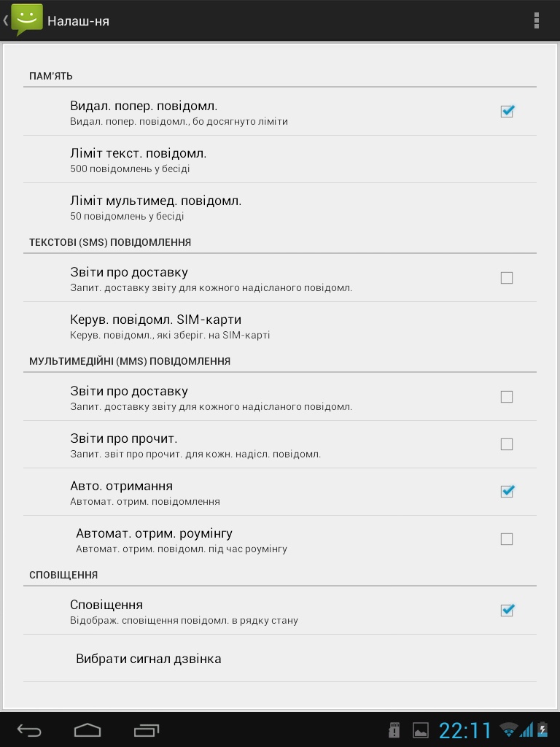Uncheck the Сповіщення notifications checkbox
560x747 pixels.
507,611
